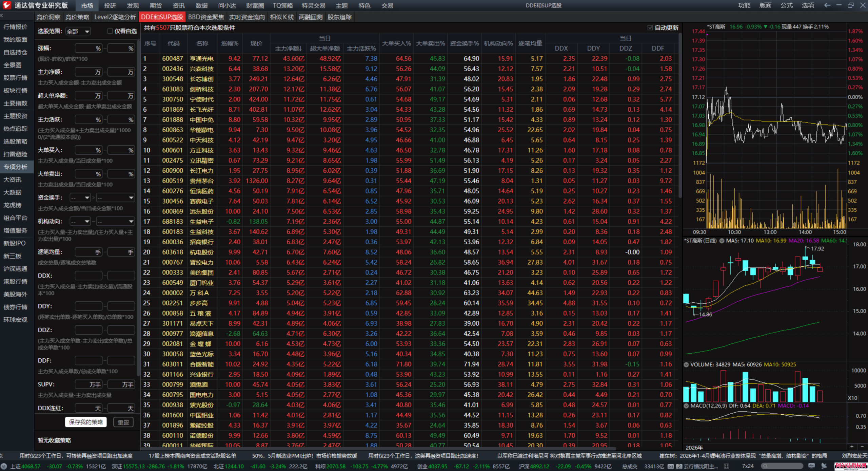This screenshot has width=868, height=471.
Task: Click the broadcast signal icon in status bar
Action: click(671, 466)
